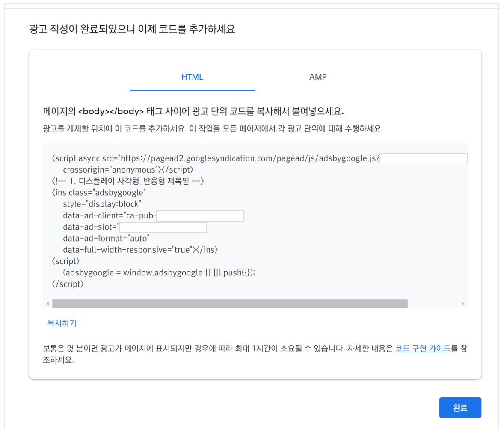Click the input field after adsbygoogle.js?

[x=423, y=159]
